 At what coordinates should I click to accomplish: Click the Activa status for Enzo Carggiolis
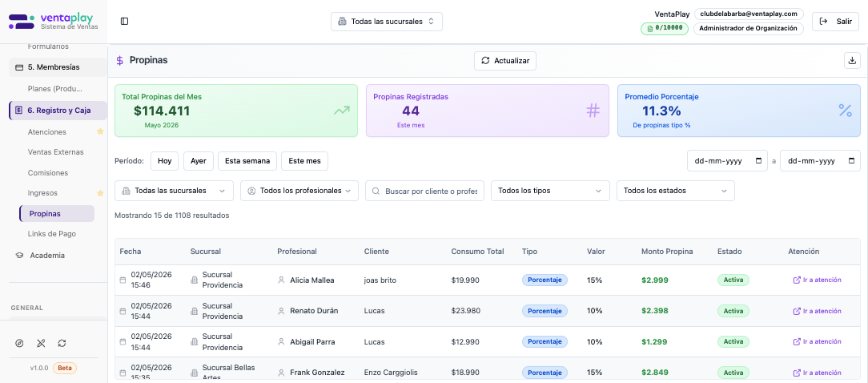click(x=733, y=373)
